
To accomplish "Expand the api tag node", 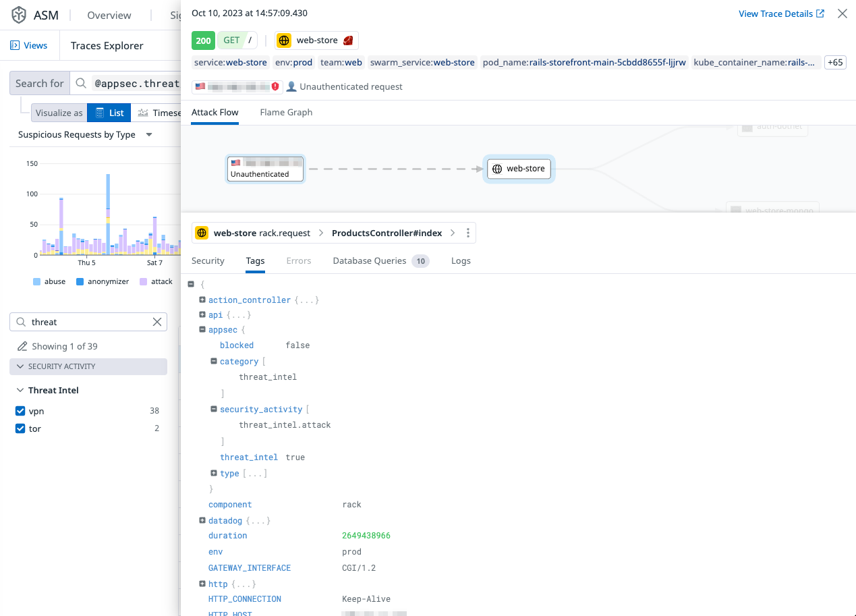I will (x=202, y=314).
